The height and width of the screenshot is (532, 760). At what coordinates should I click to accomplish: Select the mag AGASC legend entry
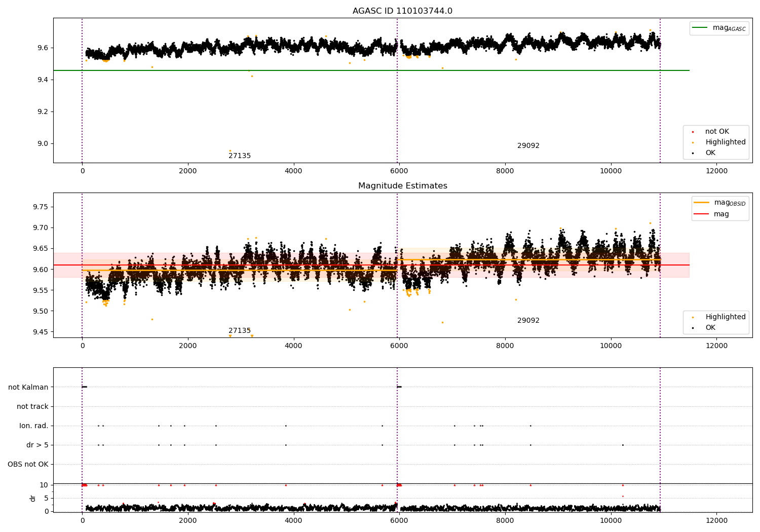point(719,28)
